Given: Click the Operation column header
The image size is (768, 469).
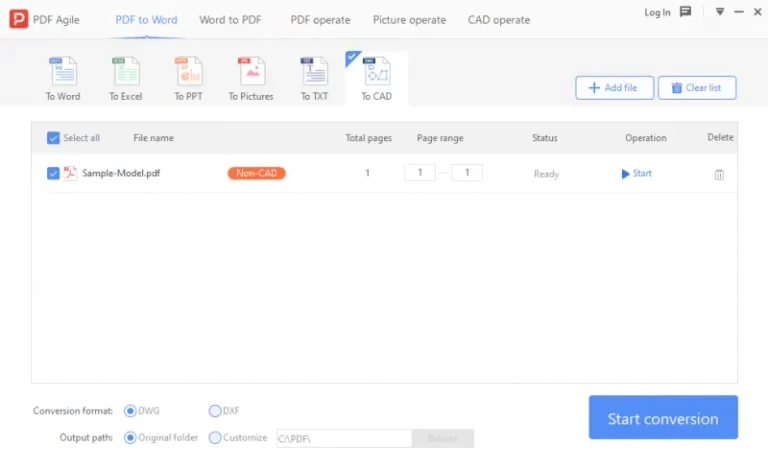Looking at the screenshot, I should [x=646, y=138].
